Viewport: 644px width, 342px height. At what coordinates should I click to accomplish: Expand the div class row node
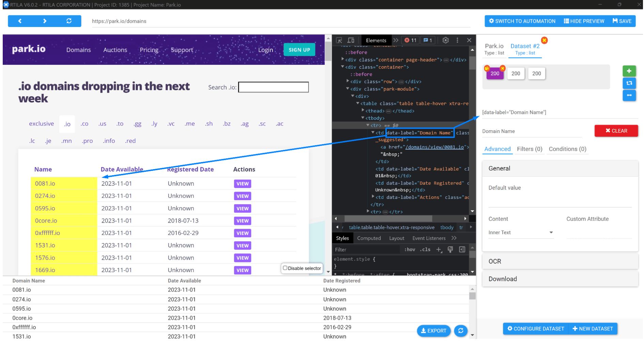tap(348, 81)
